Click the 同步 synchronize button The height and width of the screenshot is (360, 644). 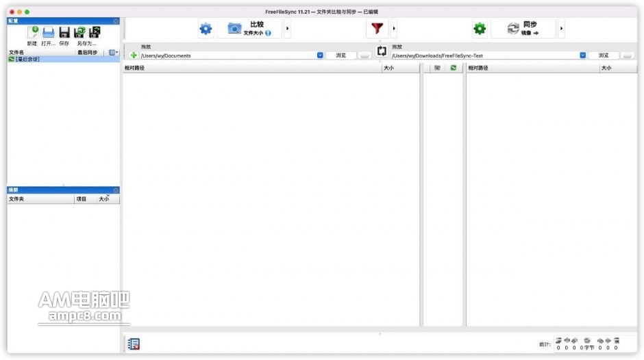523,29
